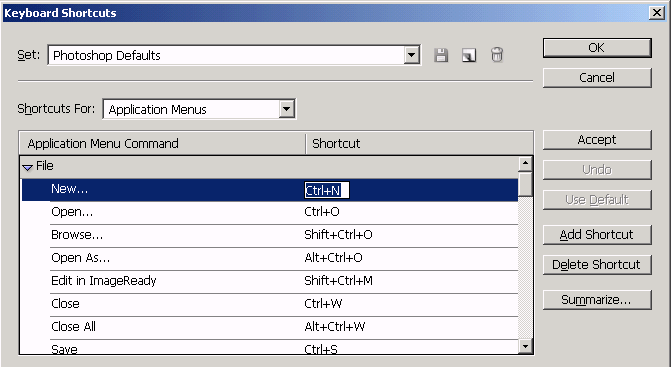Click the save shortcut set disk icon
Viewport: 671px width, 367px height.
441,55
